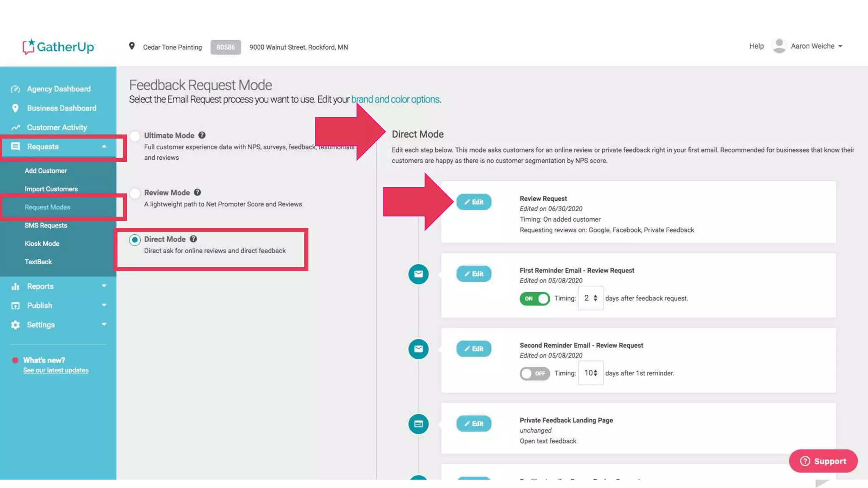868x488 pixels.
Task: Click the Edit button for Review Request
Action: tap(474, 202)
